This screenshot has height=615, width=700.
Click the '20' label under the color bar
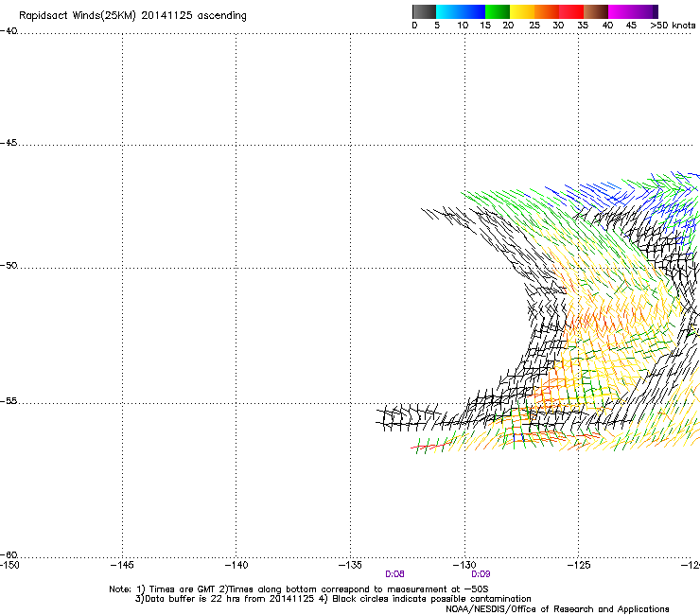508,26
